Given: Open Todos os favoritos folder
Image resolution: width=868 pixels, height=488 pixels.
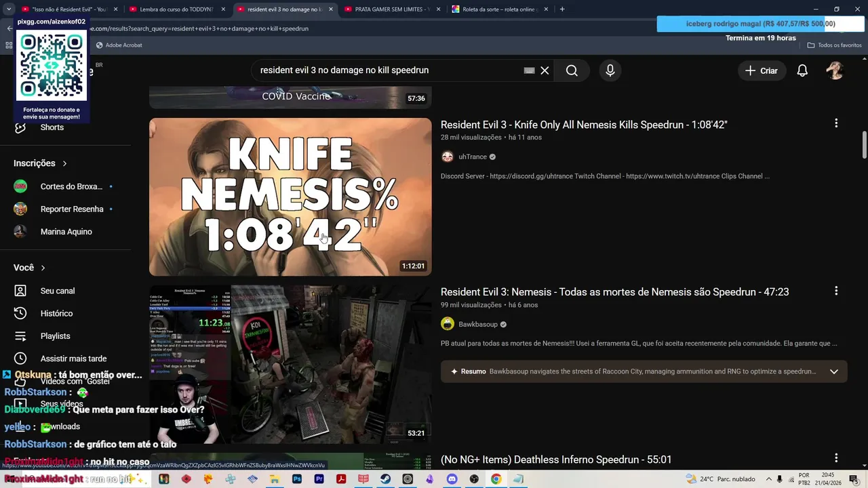Looking at the screenshot, I should coord(835,45).
